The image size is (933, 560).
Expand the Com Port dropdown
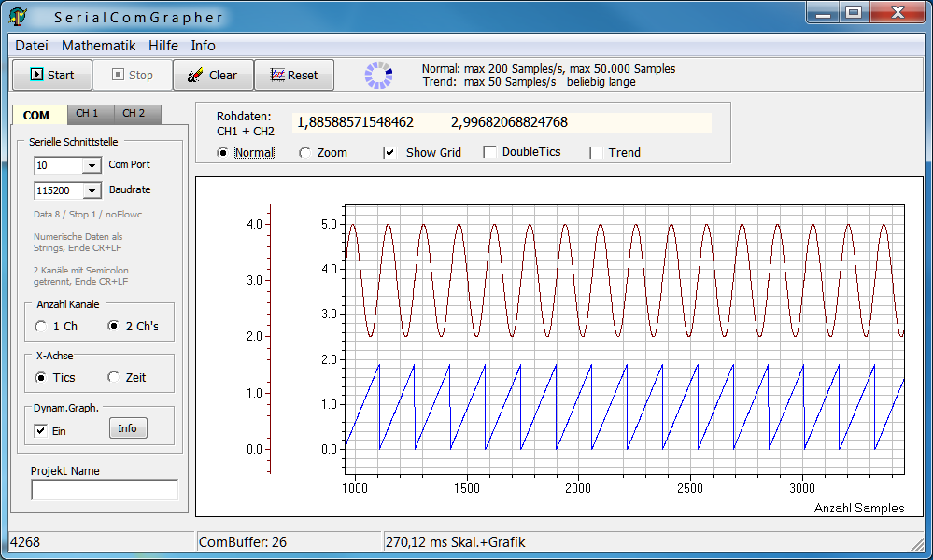point(92,165)
